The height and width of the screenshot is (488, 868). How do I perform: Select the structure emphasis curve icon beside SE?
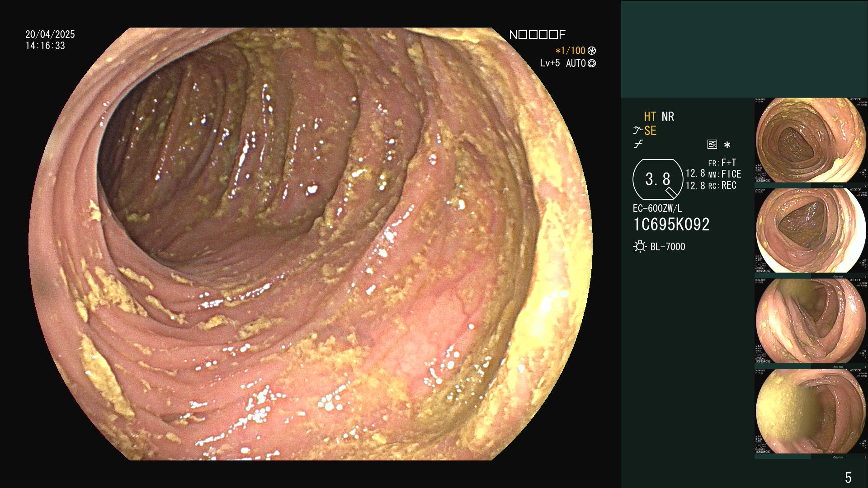(638, 131)
